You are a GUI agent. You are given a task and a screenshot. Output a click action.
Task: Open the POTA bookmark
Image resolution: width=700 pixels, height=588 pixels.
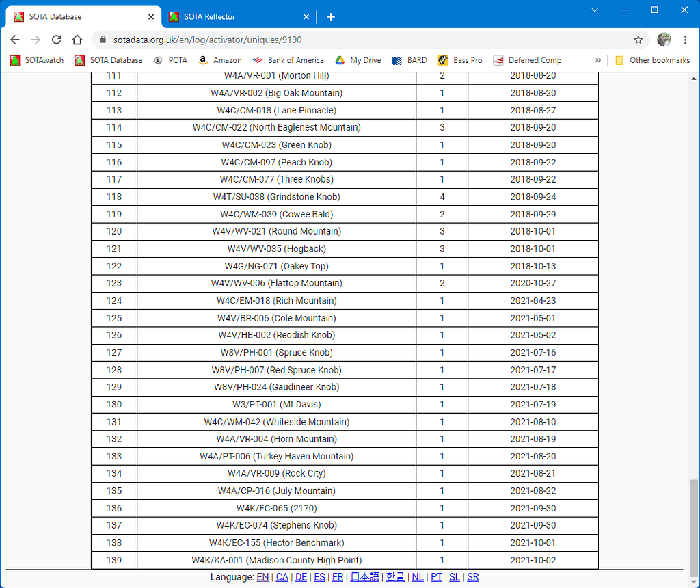[x=170, y=60]
